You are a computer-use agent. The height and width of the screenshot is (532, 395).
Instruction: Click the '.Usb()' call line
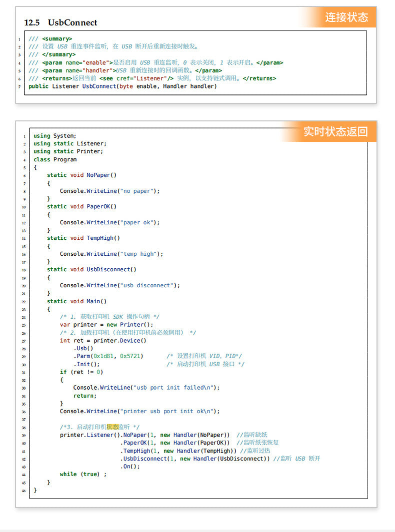coord(83,349)
